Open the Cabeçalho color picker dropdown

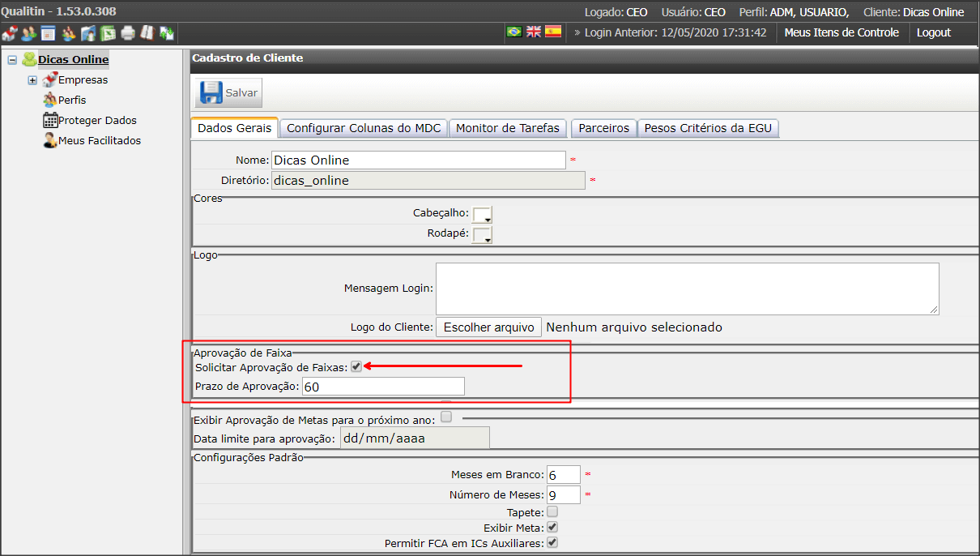[x=483, y=214]
